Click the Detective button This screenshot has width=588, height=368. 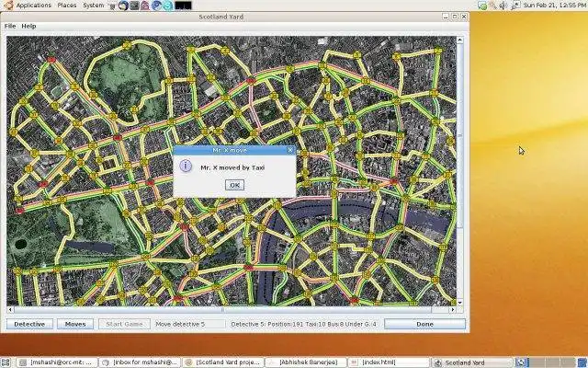(29, 324)
